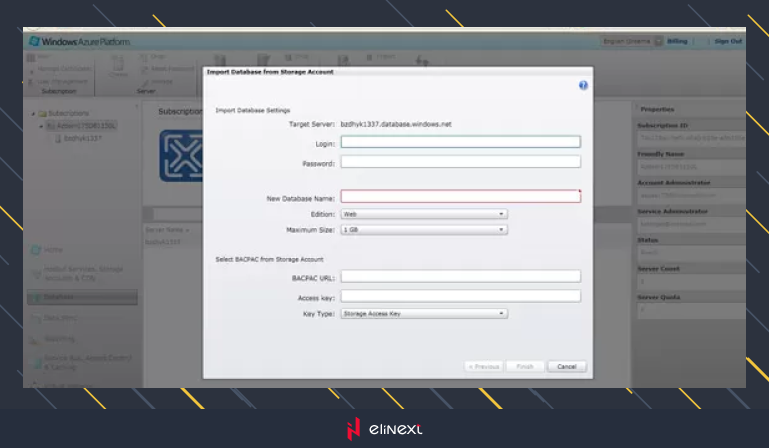Open the Maximum Size dropdown showing 1 GB

pos(423,229)
